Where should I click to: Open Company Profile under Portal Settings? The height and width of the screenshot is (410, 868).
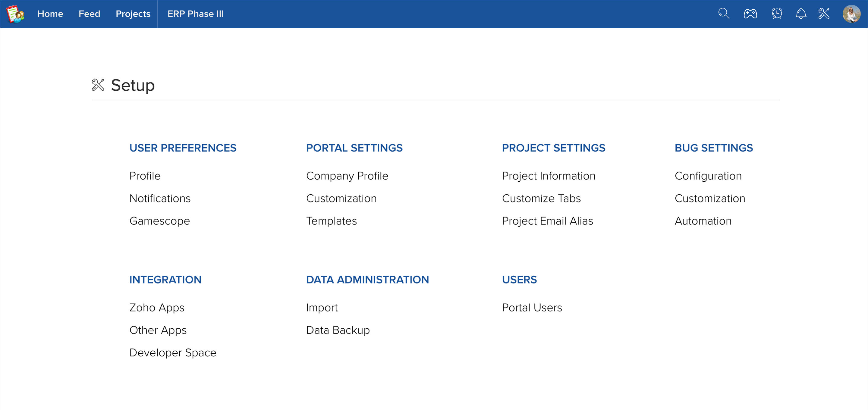click(x=347, y=176)
